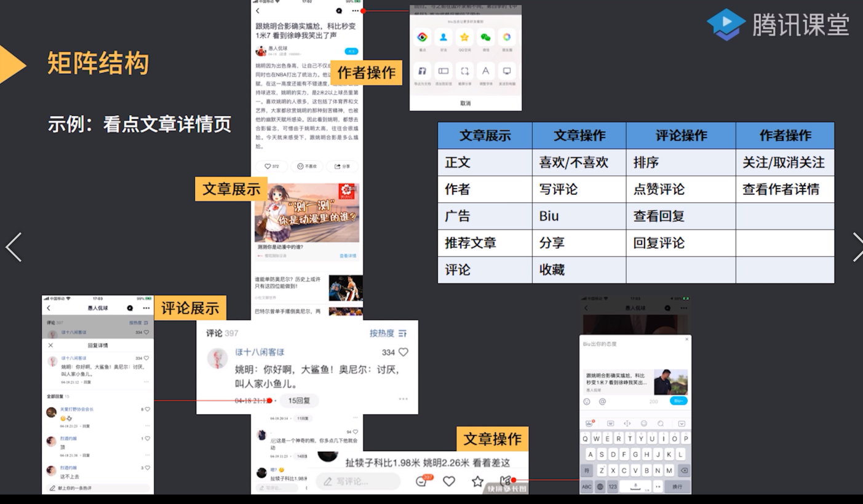Open the 按热度 sort option in enlarged comment card

click(x=388, y=333)
